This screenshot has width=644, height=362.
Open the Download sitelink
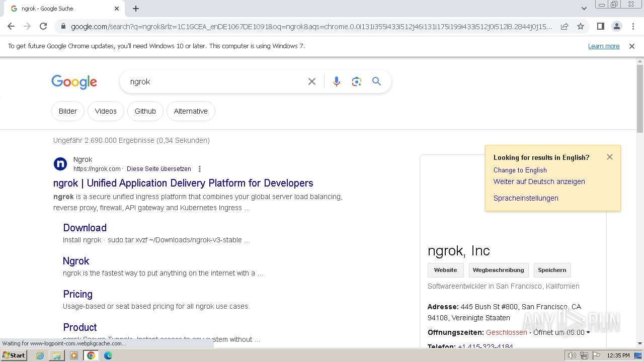click(85, 228)
